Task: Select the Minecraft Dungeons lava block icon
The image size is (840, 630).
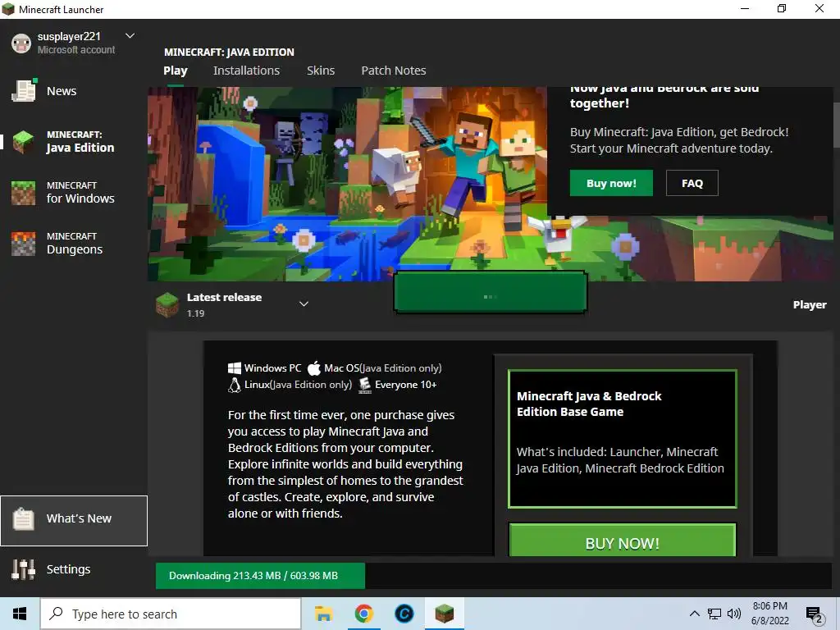Action: point(24,244)
